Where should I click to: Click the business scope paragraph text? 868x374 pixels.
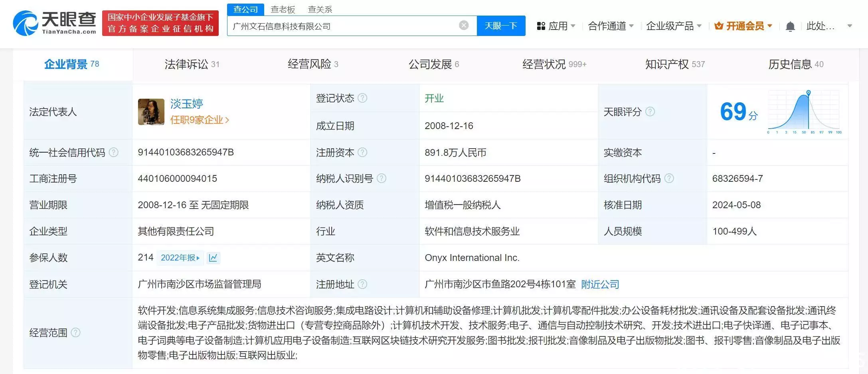(x=489, y=333)
